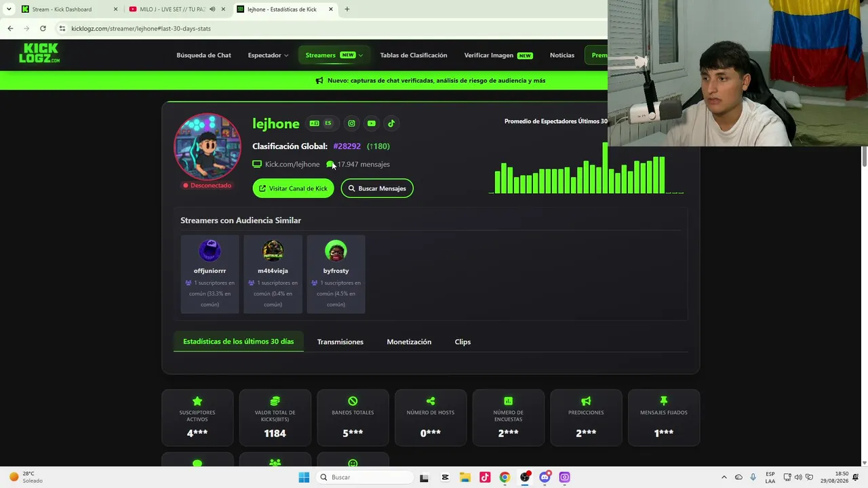This screenshot has height=488, width=868.
Task: Open TikTok from the taskbar
Action: pyautogui.click(x=485, y=477)
